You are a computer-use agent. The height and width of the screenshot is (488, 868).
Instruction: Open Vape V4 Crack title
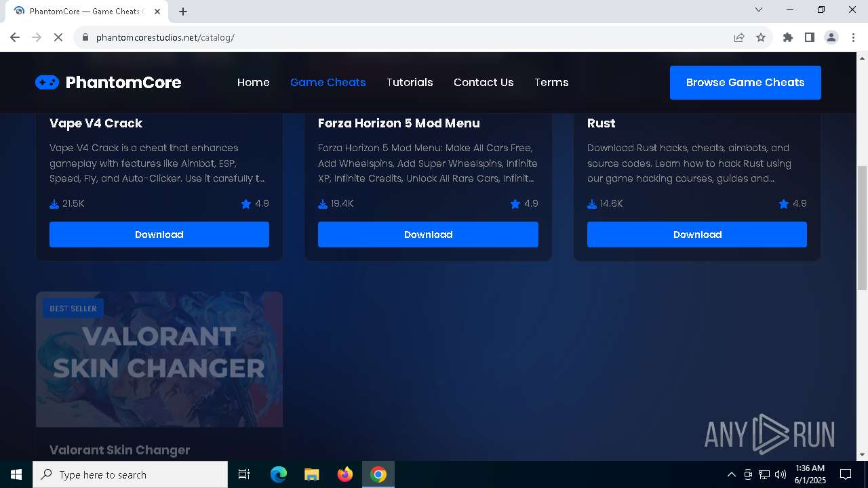96,123
